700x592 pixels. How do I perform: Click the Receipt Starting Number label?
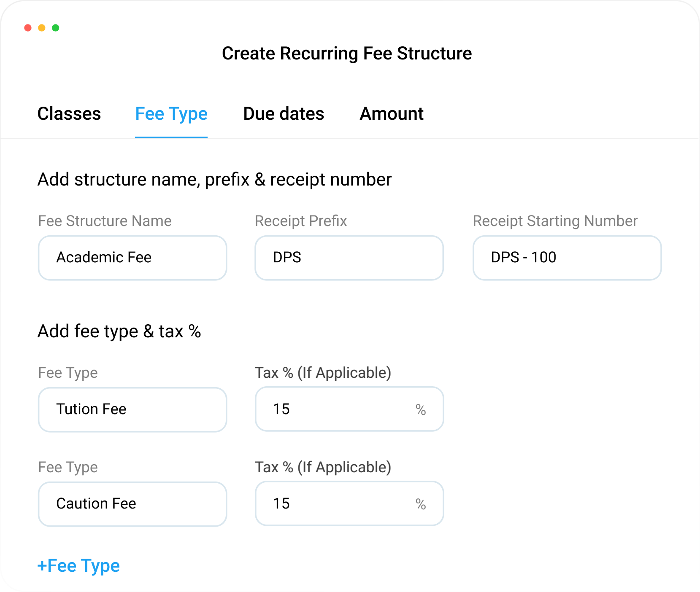[x=555, y=221]
